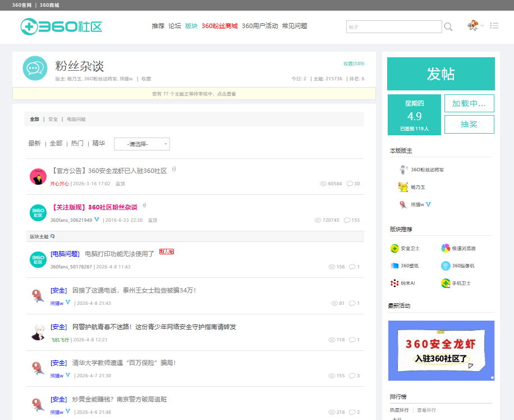This screenshot has height=420, width=514.
Task: Open post about 泰州王女士险些被骗34万
Action: pyautogui.click(x=134, y=290)
